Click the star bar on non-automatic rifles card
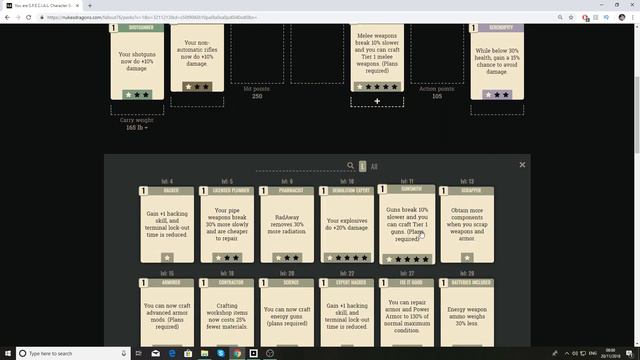The image size is (640, 360). pos(197,87)
